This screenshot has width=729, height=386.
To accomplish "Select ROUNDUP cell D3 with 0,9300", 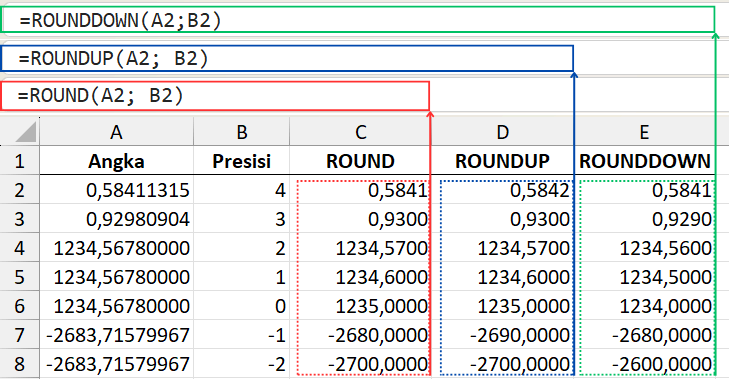I will (503, 219).
